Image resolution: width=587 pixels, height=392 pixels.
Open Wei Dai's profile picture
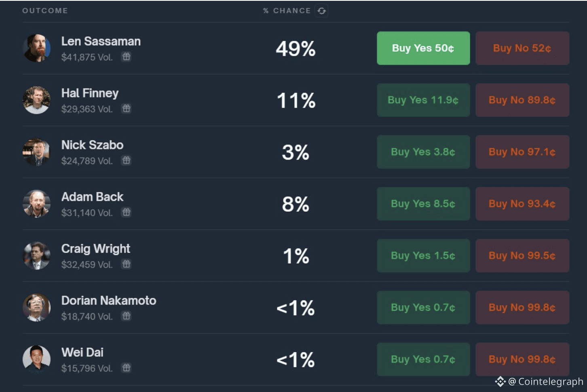tap(36, 359)
